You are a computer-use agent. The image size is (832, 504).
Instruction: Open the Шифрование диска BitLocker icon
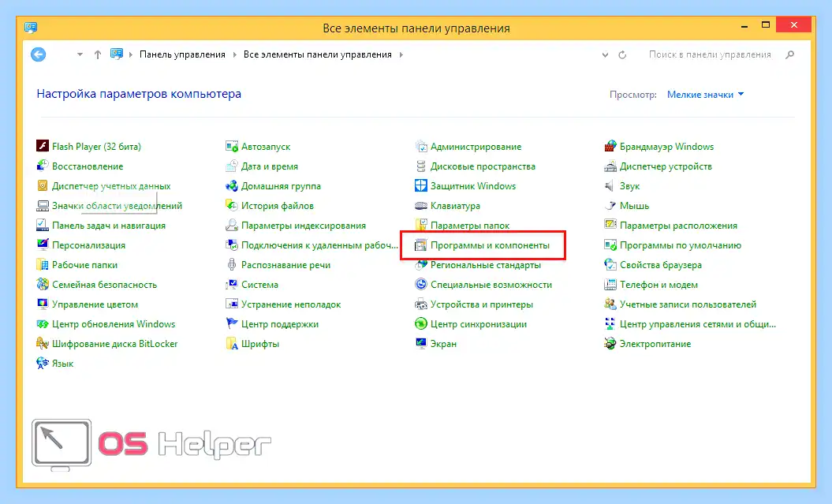43,343
